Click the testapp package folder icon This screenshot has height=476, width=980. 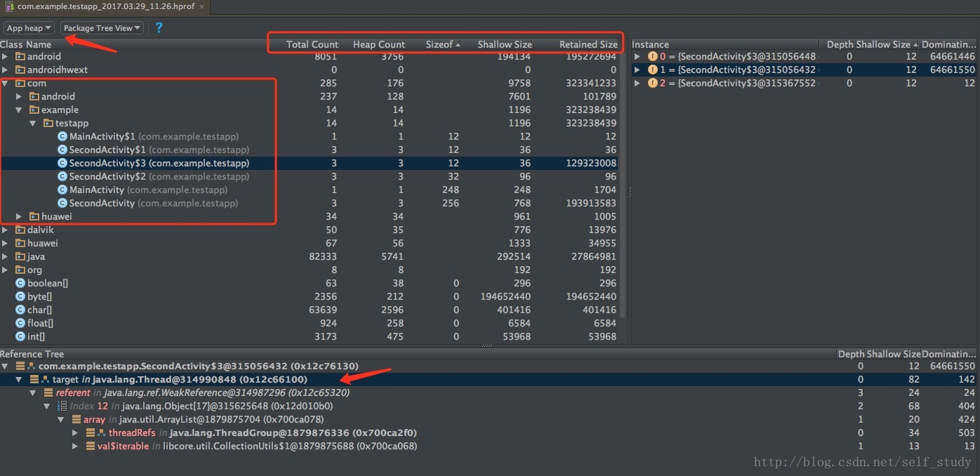[x=48, y=123]
